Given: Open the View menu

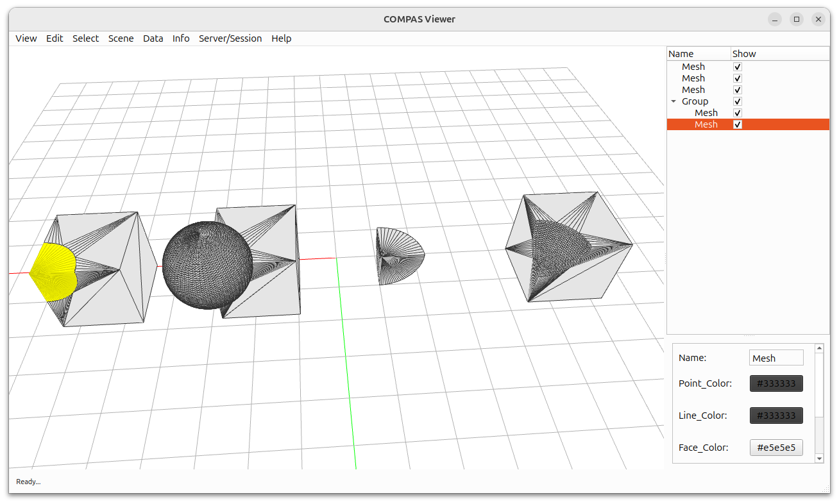Looking at the screenshot, I should 26,38.
